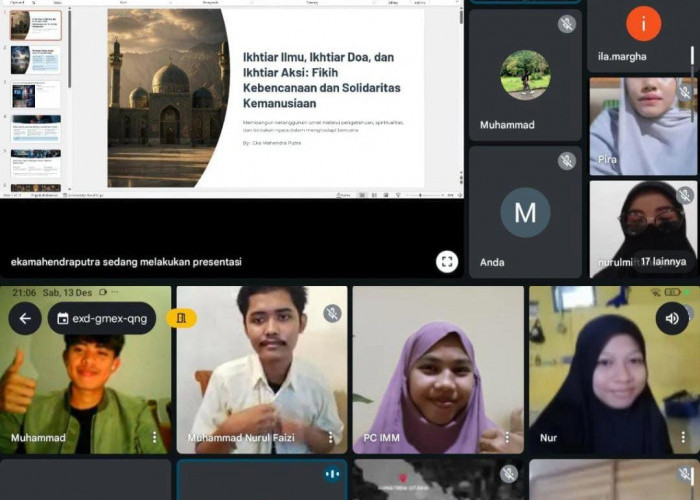Click Muhammad's park photo avatar
700x500 pixels.
click(525, 75)
